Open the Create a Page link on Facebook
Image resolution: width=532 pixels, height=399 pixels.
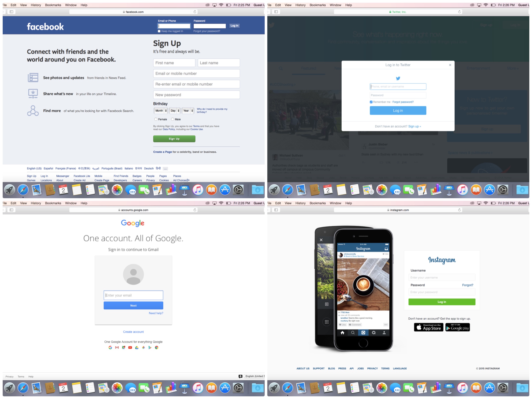tap(162, 152)
